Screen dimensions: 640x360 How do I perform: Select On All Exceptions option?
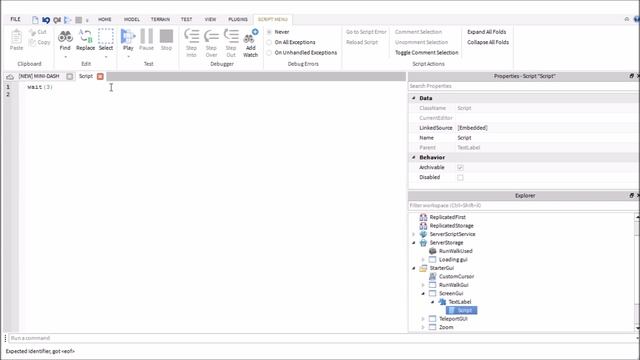tap(269, 42)
